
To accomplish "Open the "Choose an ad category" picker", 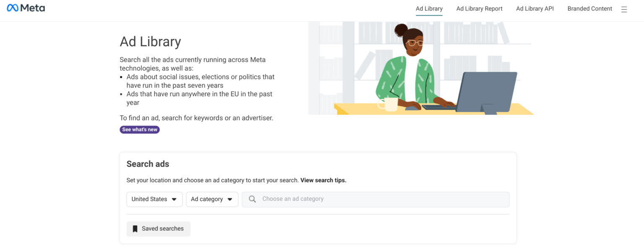I will tap(376, 199).
